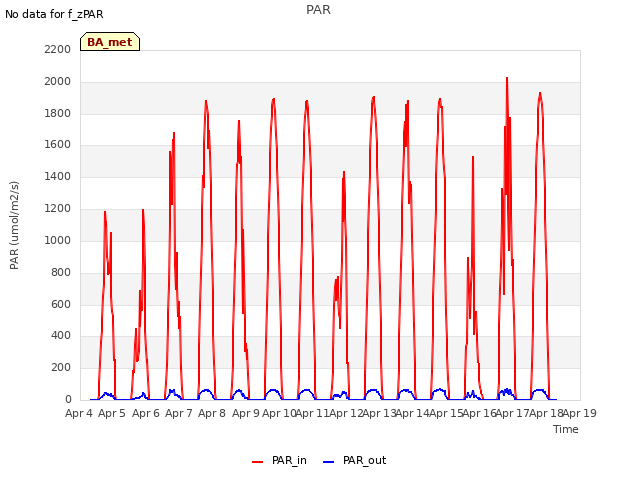640x480 pixels.
Task: Click the Apr 17 PAR_in peak above 2000
Action: [507, 78]
